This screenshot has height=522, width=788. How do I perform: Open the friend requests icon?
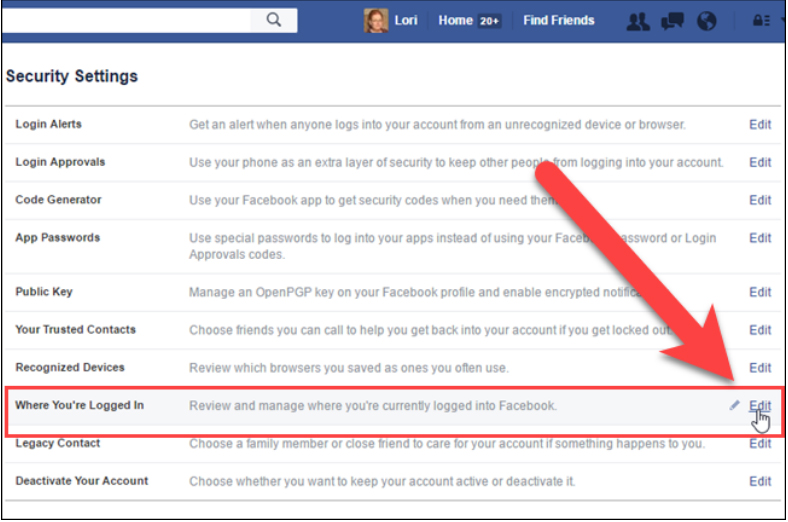[x=638, y=21]
